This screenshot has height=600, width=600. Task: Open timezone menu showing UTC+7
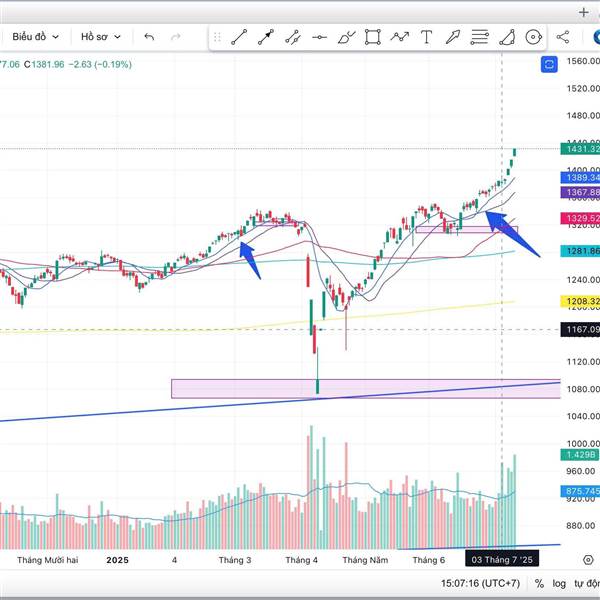[480, 584]
